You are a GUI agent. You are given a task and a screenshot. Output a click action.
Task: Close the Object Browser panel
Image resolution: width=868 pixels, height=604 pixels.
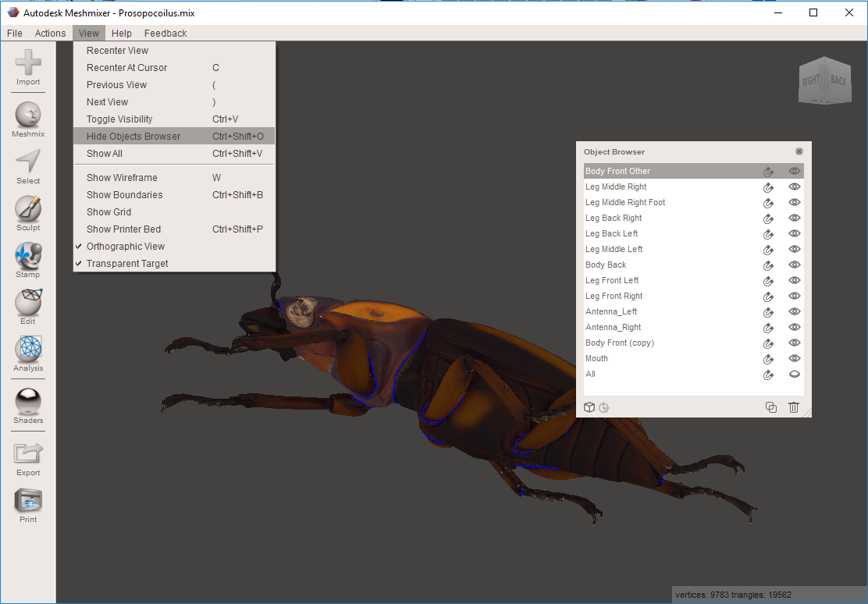point(799,151)
